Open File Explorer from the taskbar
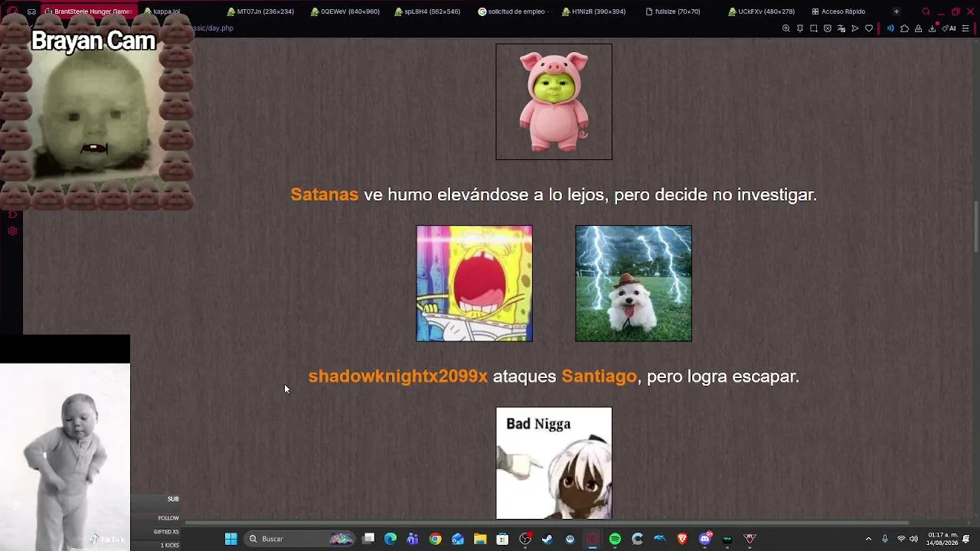Image resolution: width=980 pixels, height=551 pixels. (x=480, y=539)
